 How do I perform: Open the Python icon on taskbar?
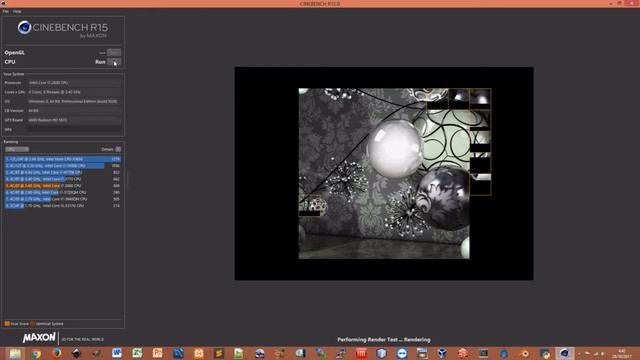pos(544,353)
